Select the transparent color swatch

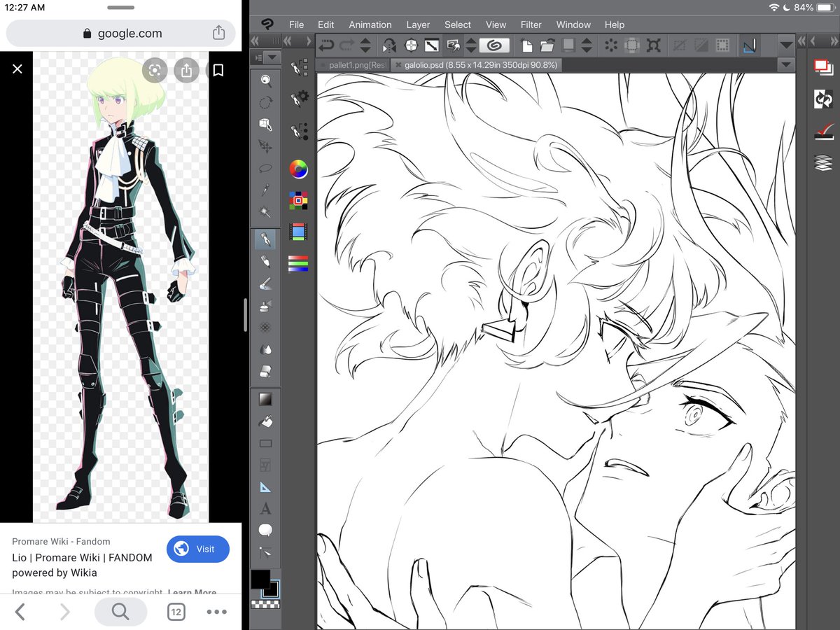coord(265,604)
